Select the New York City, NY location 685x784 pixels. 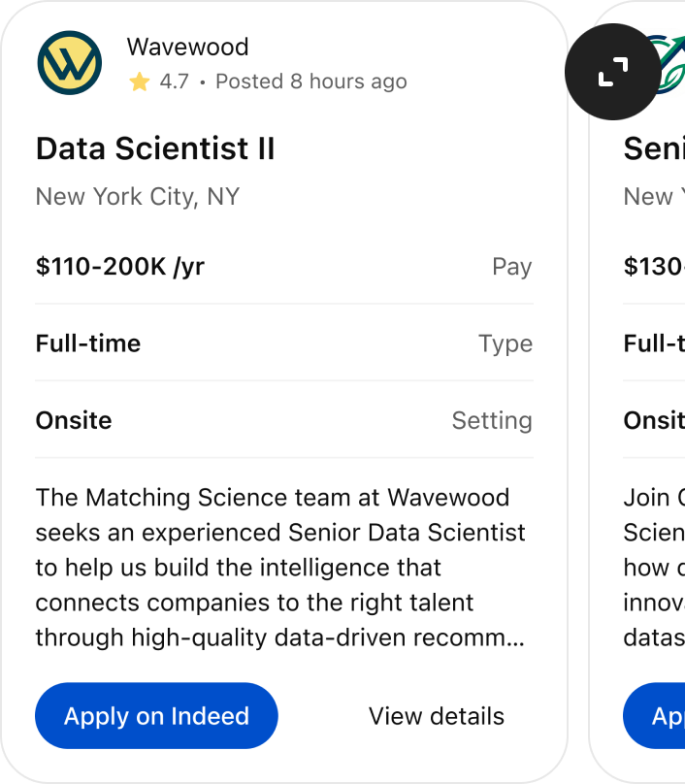[137, 196]
